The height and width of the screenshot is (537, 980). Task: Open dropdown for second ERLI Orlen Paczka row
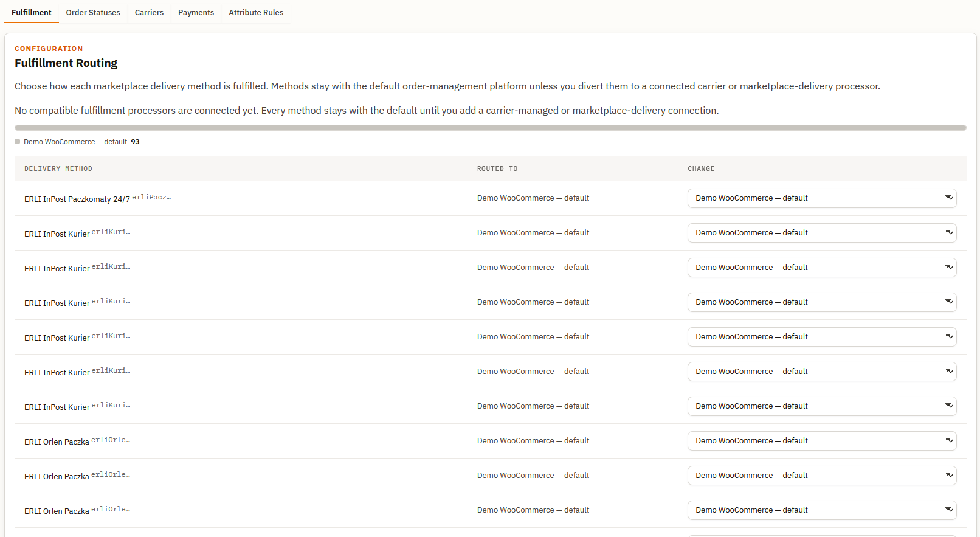click(822, 476)
